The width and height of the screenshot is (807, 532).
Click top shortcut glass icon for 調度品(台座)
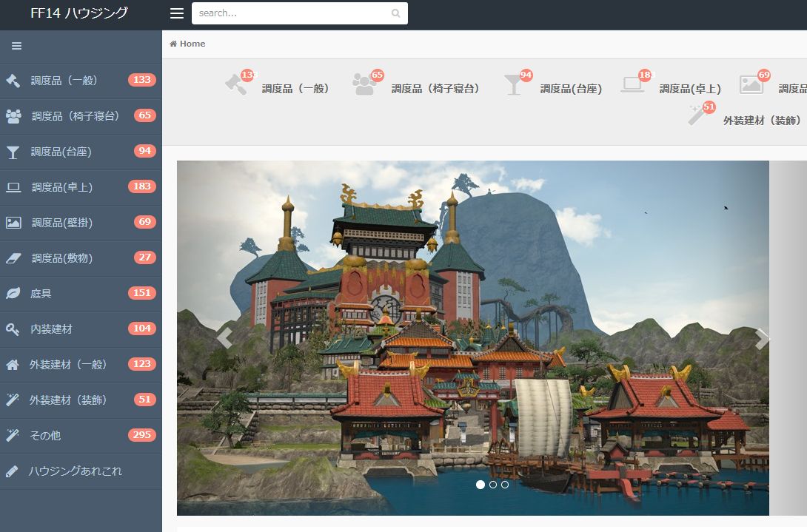[512, 85]
